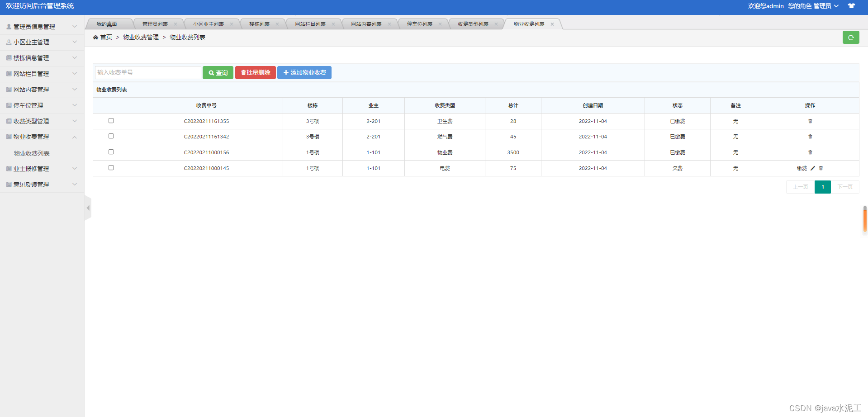Close the 小区业主列表 tab
Image resolution: width=868 pixels, height=417 pixels.
[232, 24]
